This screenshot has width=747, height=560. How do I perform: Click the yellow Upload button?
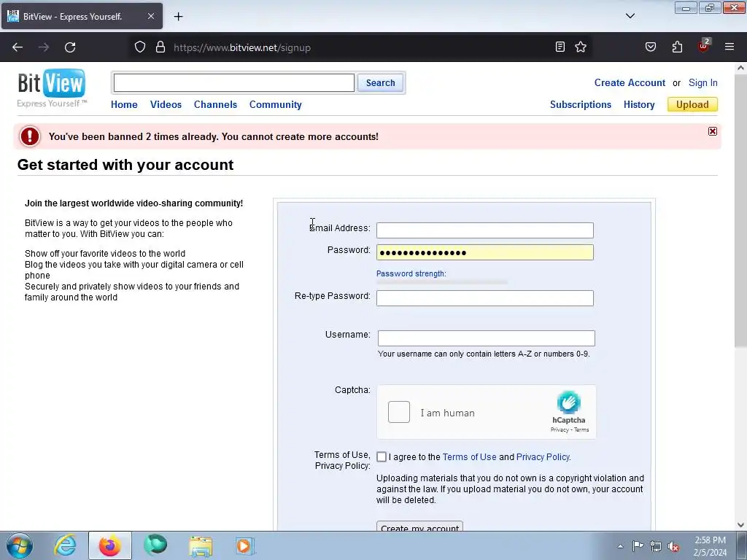point(692,104)
